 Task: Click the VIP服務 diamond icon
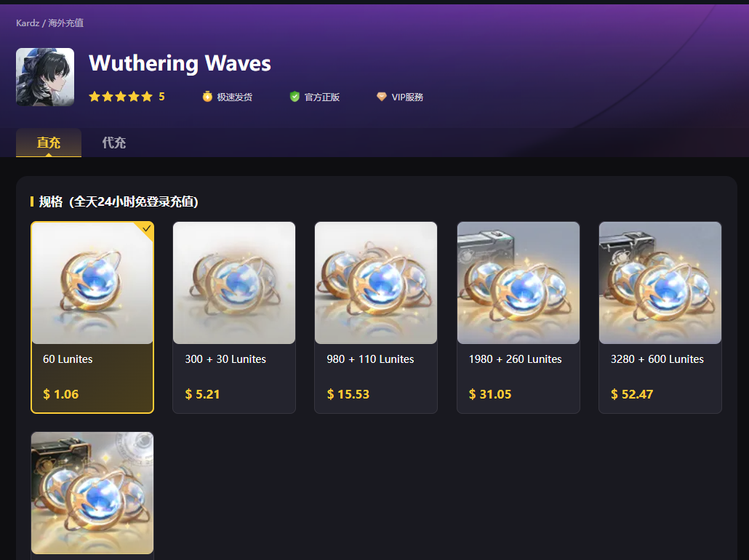point(381,97)
